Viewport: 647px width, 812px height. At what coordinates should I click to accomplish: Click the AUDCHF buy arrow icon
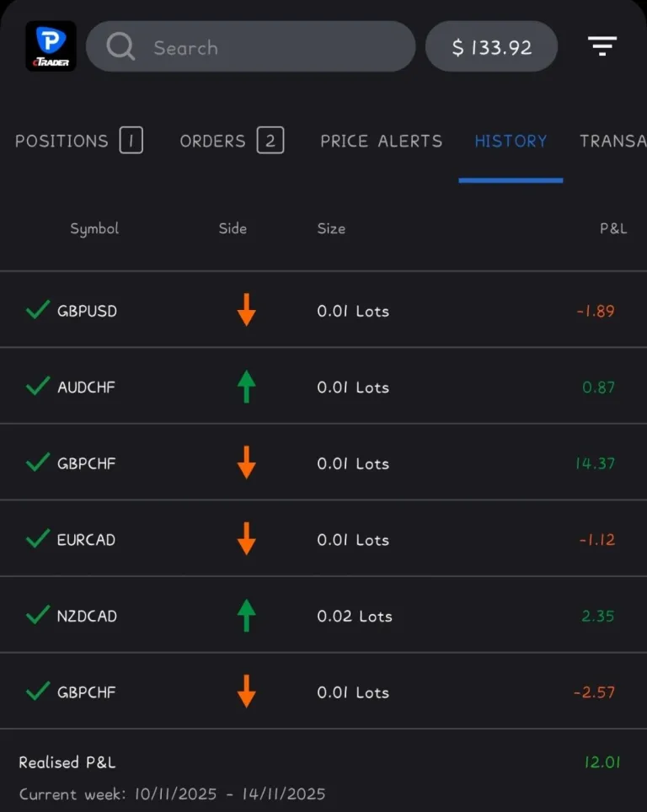pyautogui.click(x=246, y=387)
